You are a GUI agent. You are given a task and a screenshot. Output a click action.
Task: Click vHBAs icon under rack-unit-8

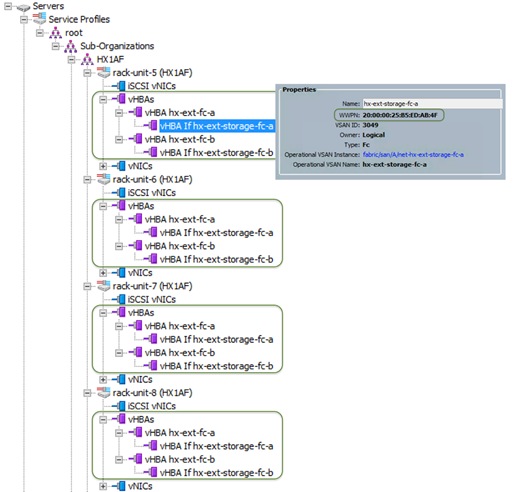point(119,419)
